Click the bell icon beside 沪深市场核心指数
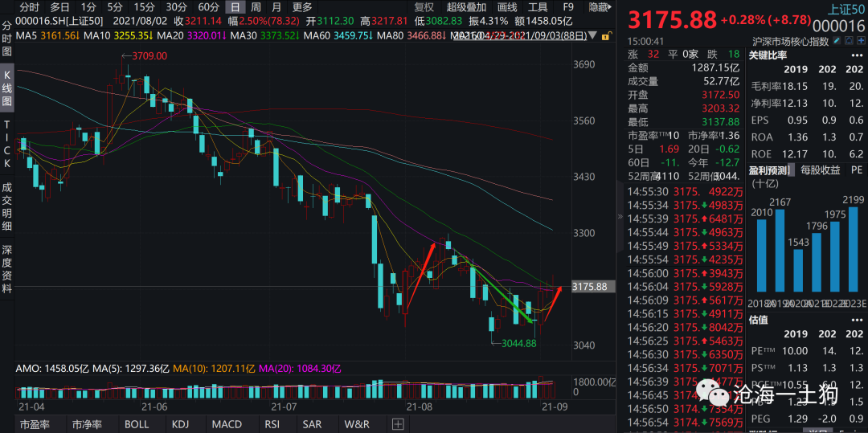Viewport: 868px width, 433px height. [848, 41]
